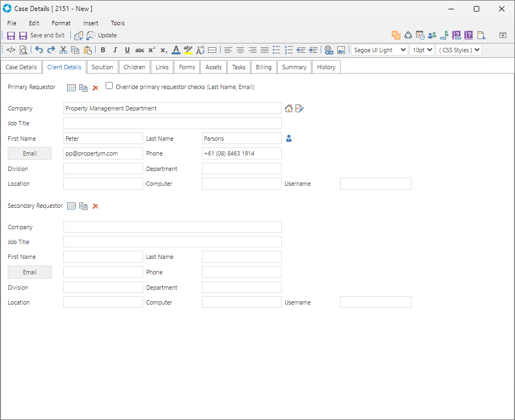Click the Cut scissors icon
The image size is (515, 420).
[63, 50]
